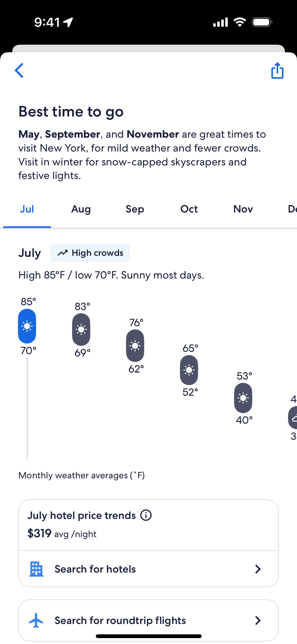Select the September 76° weather pill
The height and width of the screenshot is (644, 297).
point(135,346)
